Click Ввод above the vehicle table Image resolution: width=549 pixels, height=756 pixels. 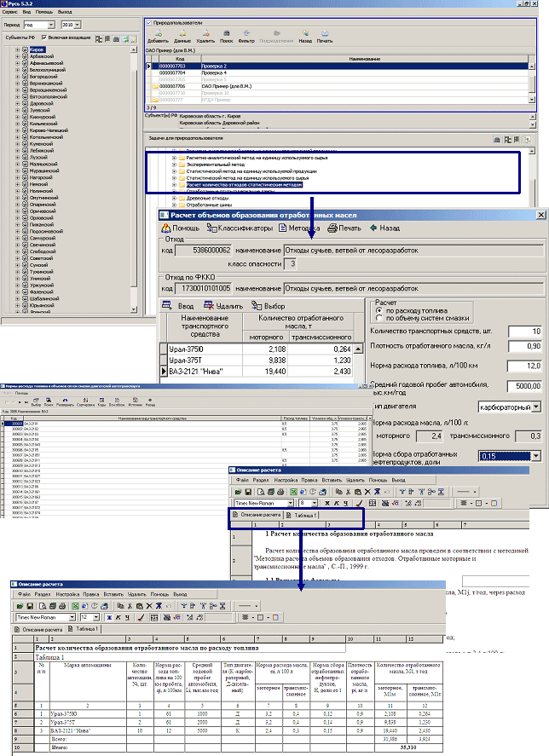coord(185,305)
